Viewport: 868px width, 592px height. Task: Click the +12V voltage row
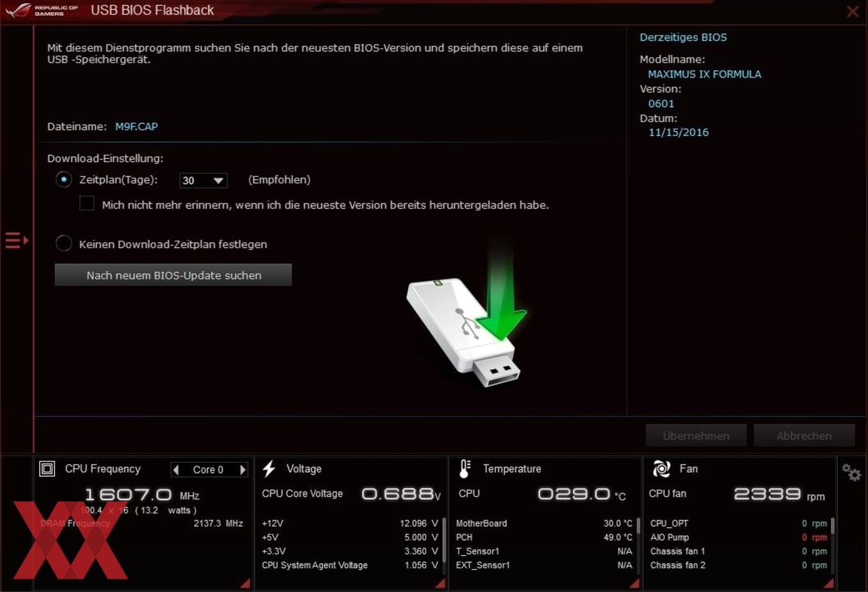[x=350, y=523]
